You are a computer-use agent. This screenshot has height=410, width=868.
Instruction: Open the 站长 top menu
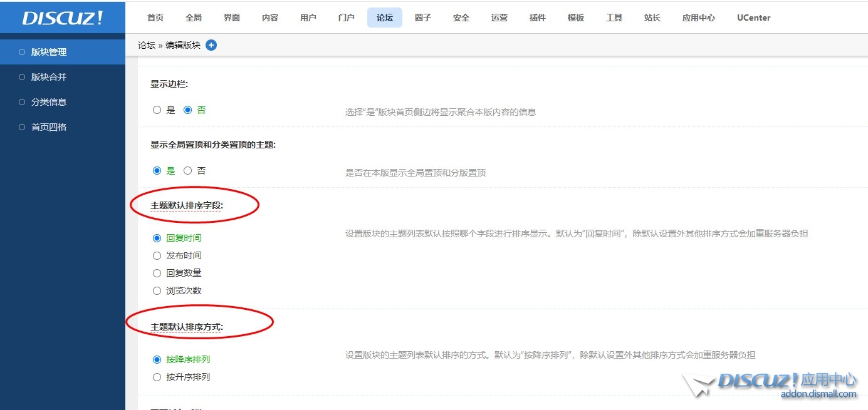(652, 18)
